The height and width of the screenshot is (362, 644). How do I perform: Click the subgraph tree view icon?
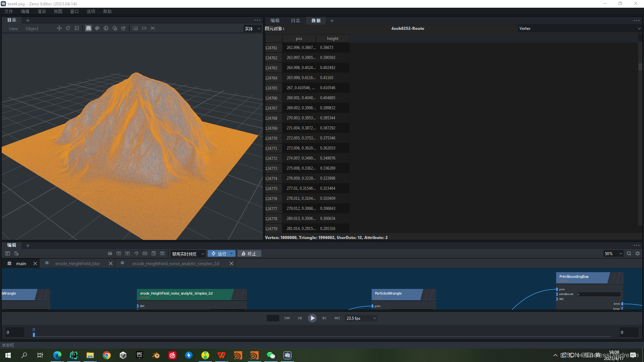point(16,254)
